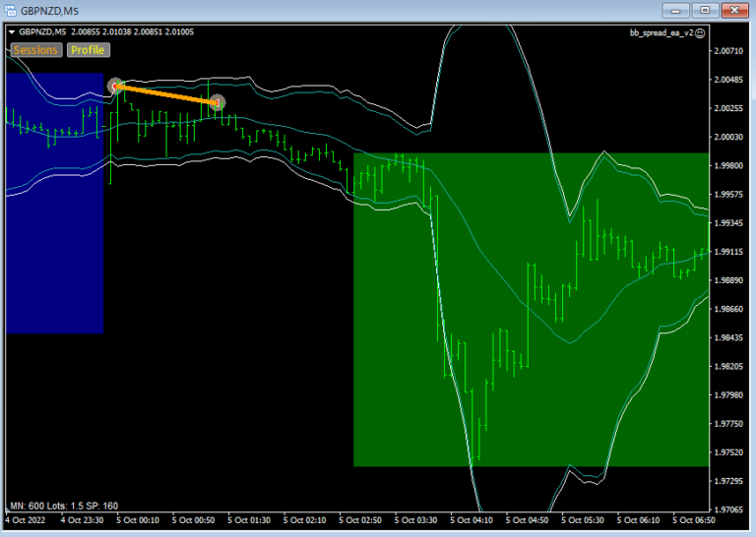
Task: Click the bb_spread_ea_v2 smiley face icon
Action: [700, 32]
